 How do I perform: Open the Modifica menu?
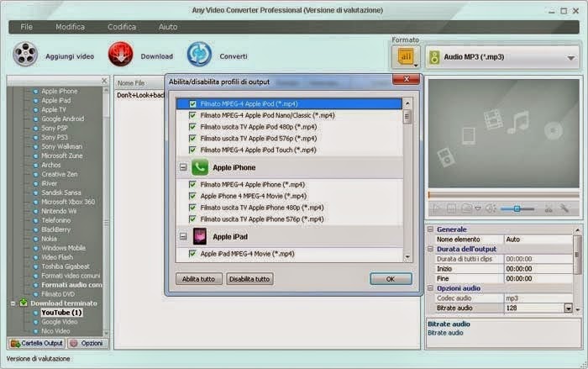[70, 27]
